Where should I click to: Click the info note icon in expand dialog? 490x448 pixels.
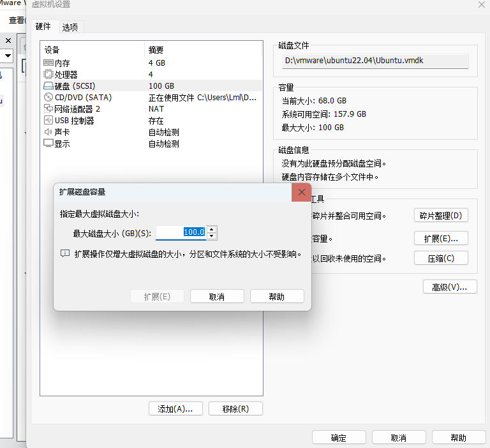pyautogui.click(x=64, y=253)
